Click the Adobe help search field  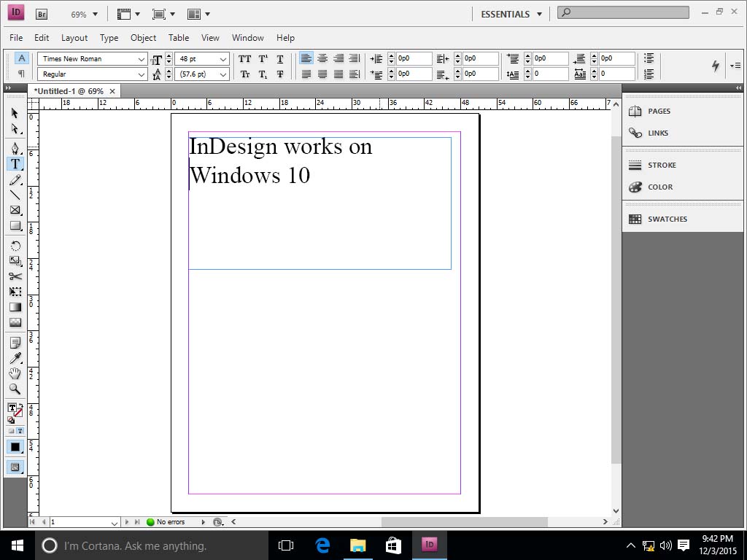[x=623, y=12]
